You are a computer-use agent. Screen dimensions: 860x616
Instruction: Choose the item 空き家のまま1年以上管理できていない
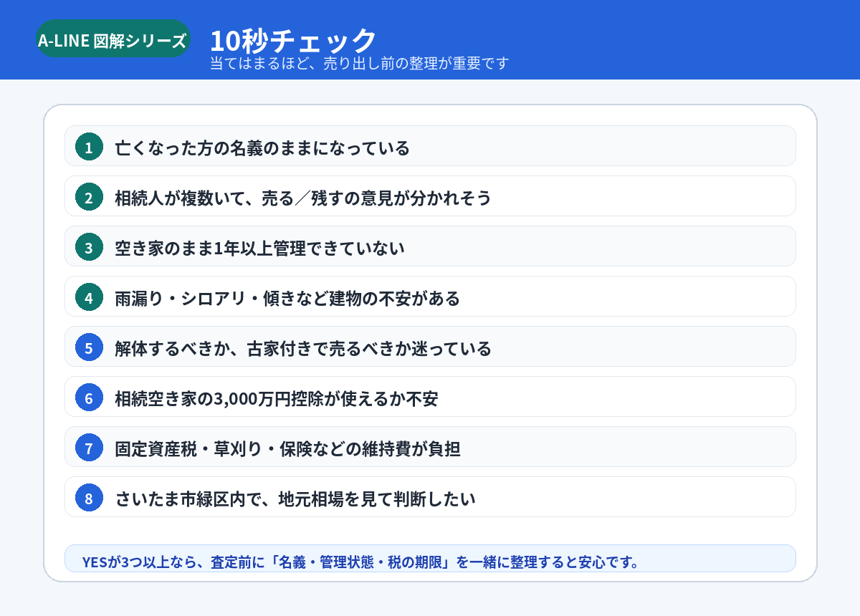point(260,249)
